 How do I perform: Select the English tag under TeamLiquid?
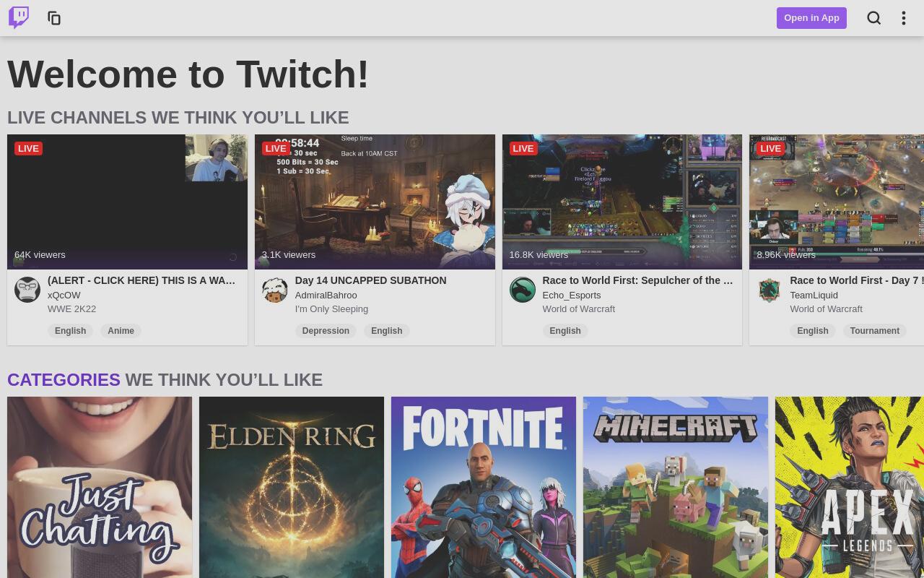click(x=812, y=331)
